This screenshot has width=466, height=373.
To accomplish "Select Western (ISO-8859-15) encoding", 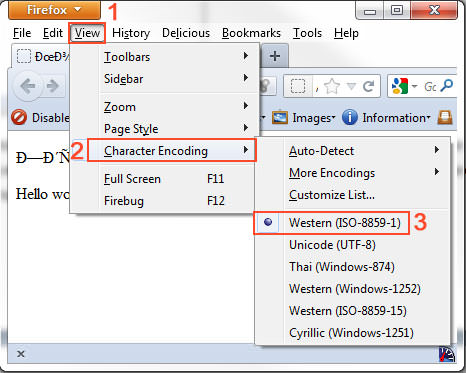I will point(353,311).
